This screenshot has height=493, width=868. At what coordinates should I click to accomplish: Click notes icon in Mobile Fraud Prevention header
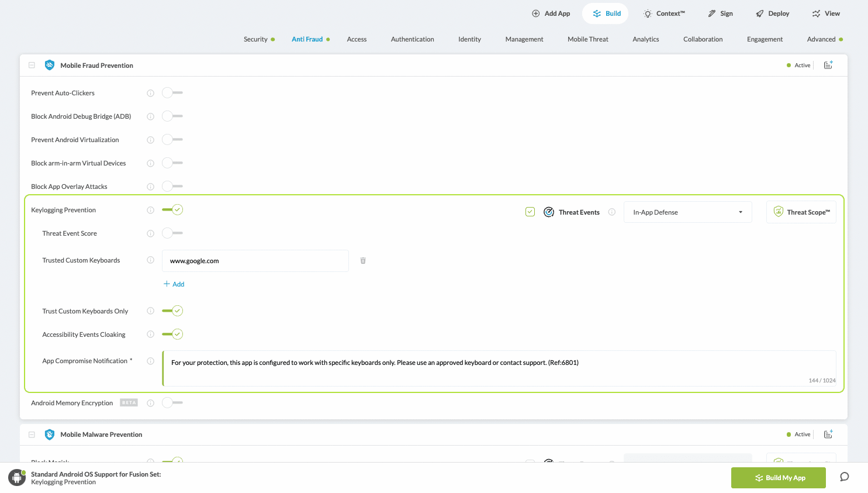click(828, 65)
